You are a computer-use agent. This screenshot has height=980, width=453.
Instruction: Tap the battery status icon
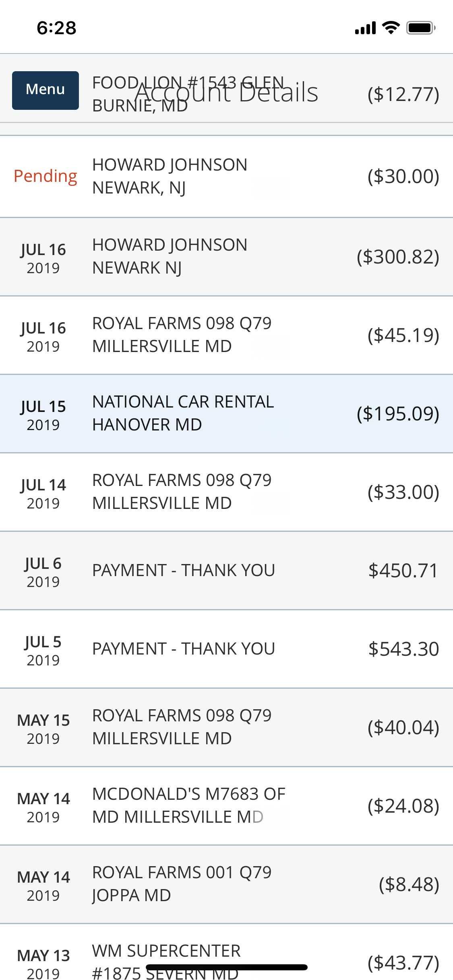[x=421, y=28]
